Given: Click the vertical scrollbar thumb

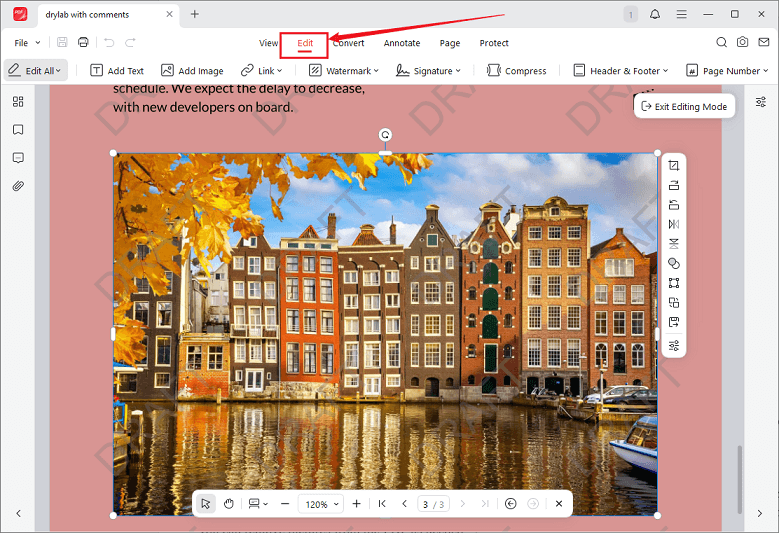Looking at the screenshot, I should point(740,479).
